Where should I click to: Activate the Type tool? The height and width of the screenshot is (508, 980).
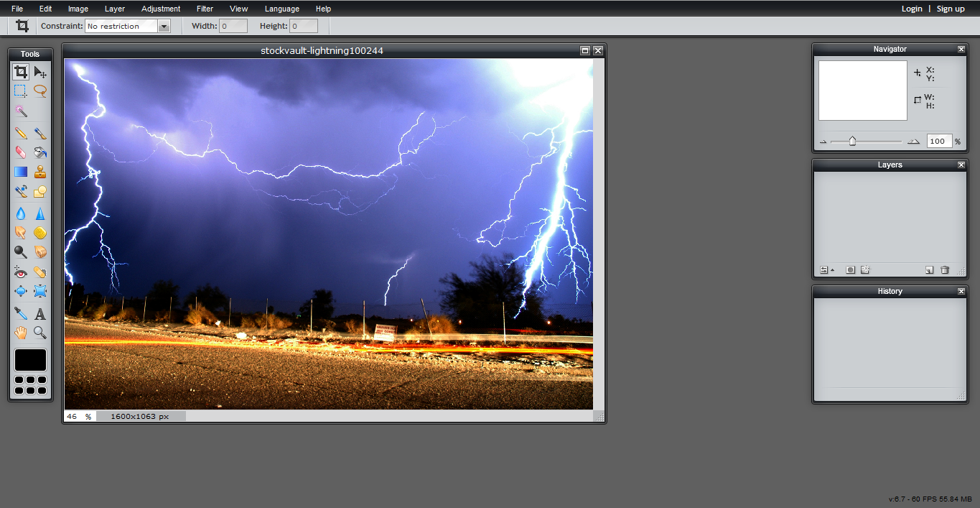40,313
